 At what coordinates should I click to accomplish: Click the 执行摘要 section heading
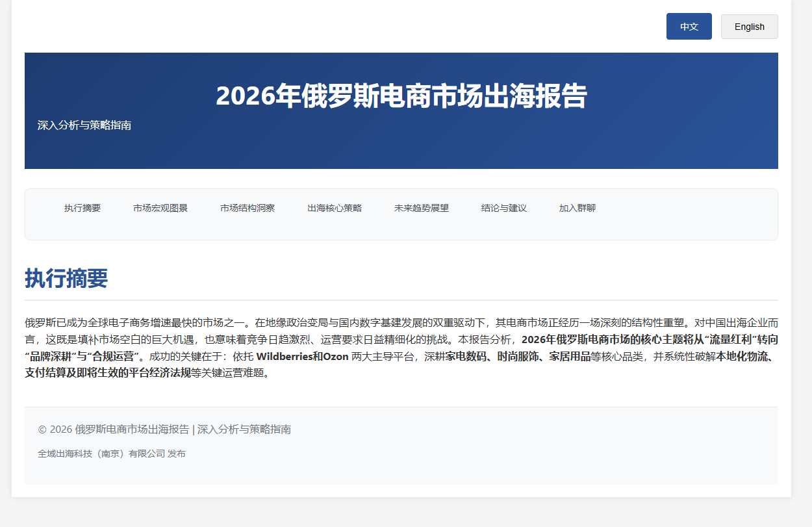point(67,279)
